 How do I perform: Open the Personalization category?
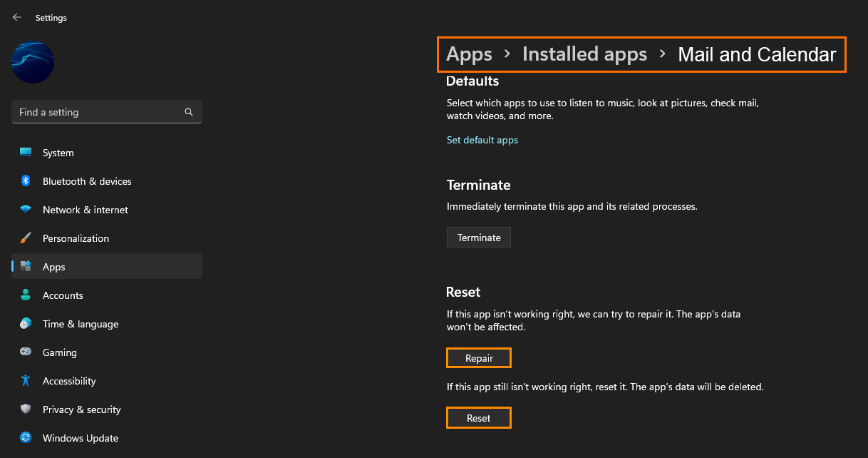click(x=107, y=238)
